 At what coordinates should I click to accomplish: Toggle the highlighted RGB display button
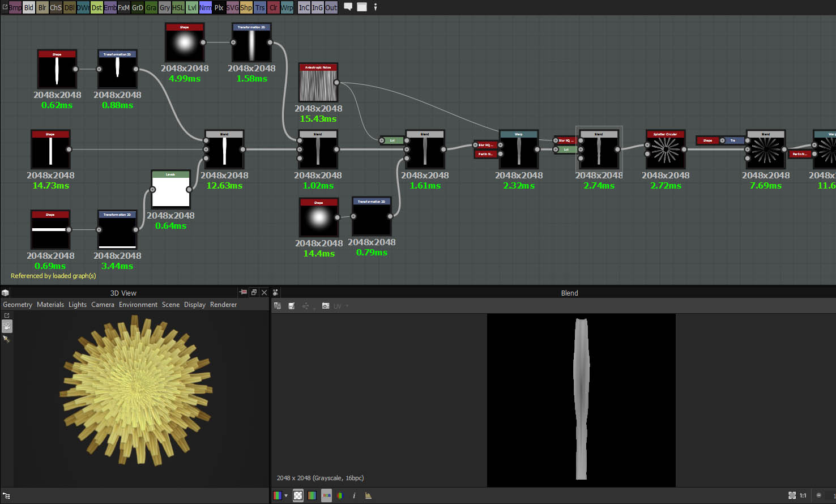click(x=326, y=496)
